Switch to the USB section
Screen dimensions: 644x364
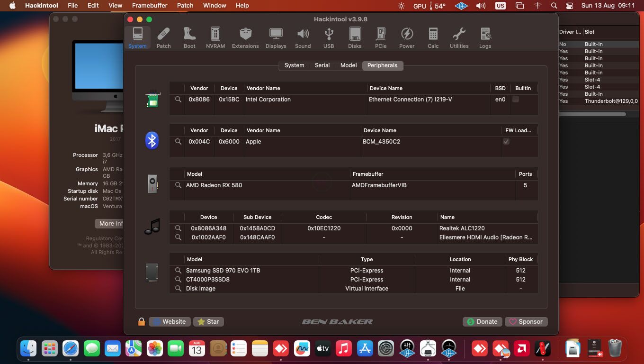(x=328, y=37)
